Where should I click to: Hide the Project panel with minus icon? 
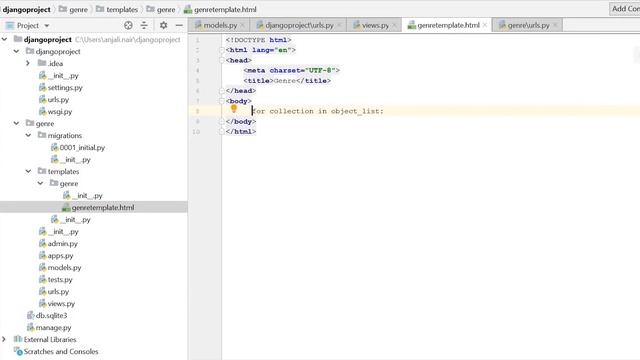click(x=179, y=25)
